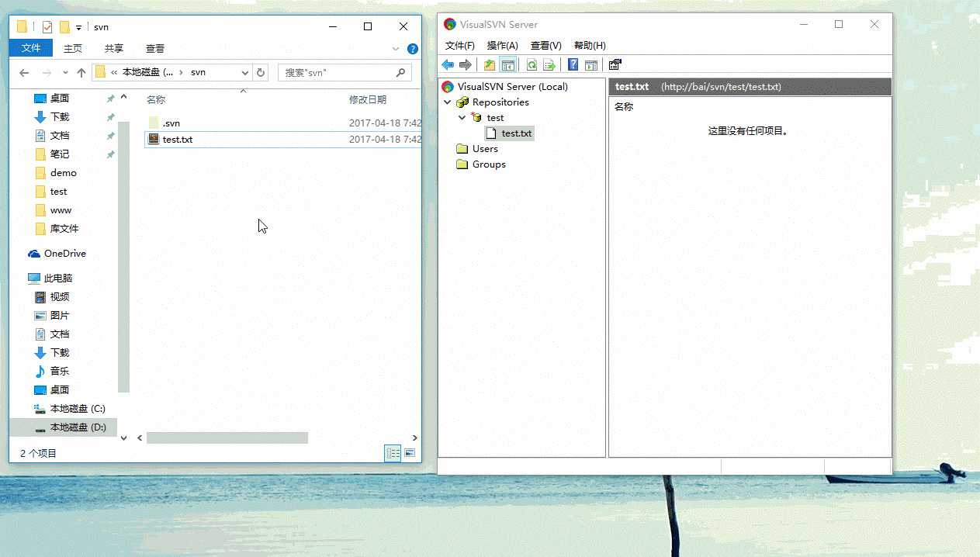Open 库文件 folder in the sidebar
Viewport: 980px width, 557px height.
pos(64,229)
